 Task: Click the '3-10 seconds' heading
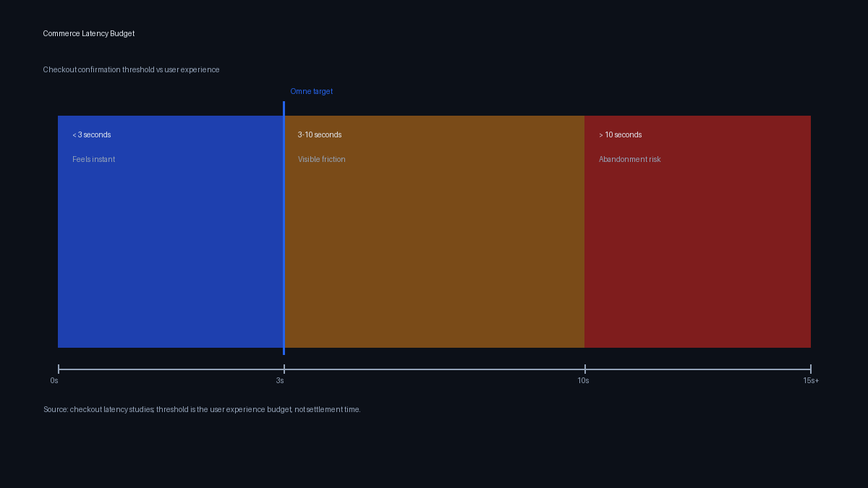pos(320,135)
